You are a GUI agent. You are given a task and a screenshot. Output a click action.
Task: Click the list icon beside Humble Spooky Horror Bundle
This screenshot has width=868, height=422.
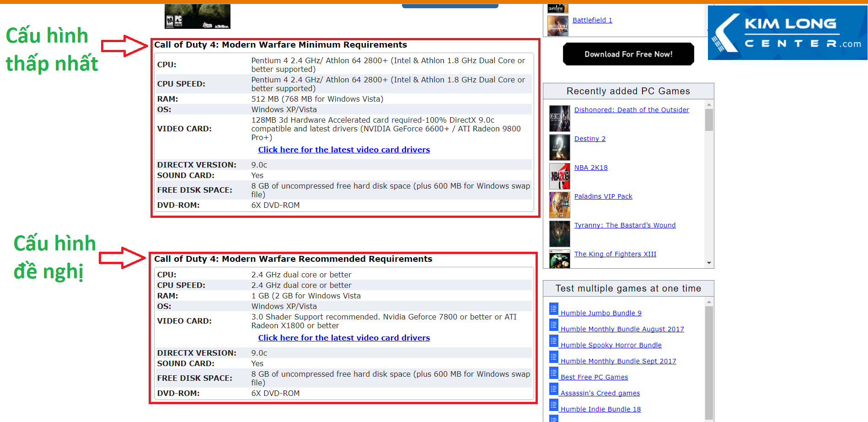coord(554,341)
